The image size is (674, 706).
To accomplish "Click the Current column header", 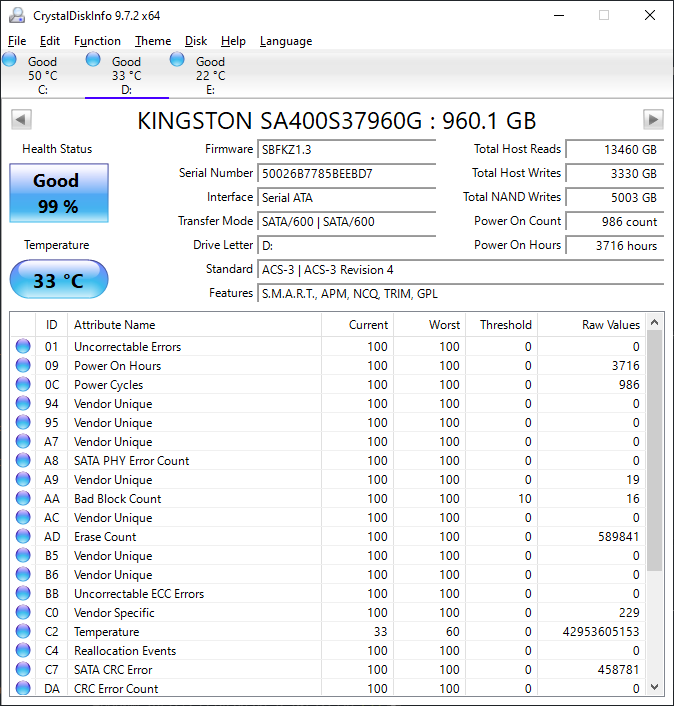I will 357,325.
